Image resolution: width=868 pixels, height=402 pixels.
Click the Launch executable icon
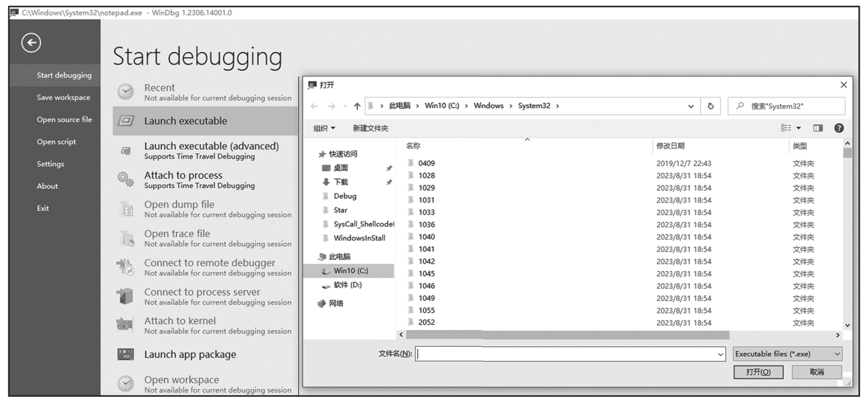click(x=126, y=121)
